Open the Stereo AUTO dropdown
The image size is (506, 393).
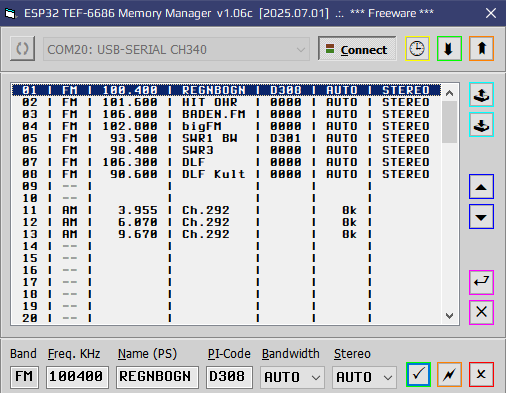pyautogui.click(x=364, y=377)
